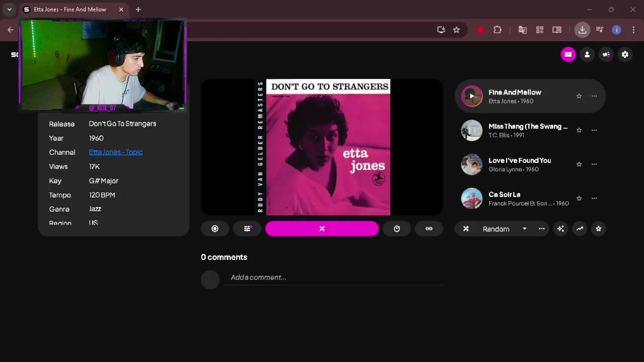Select the Love I've Found You thumbnail

472,164
